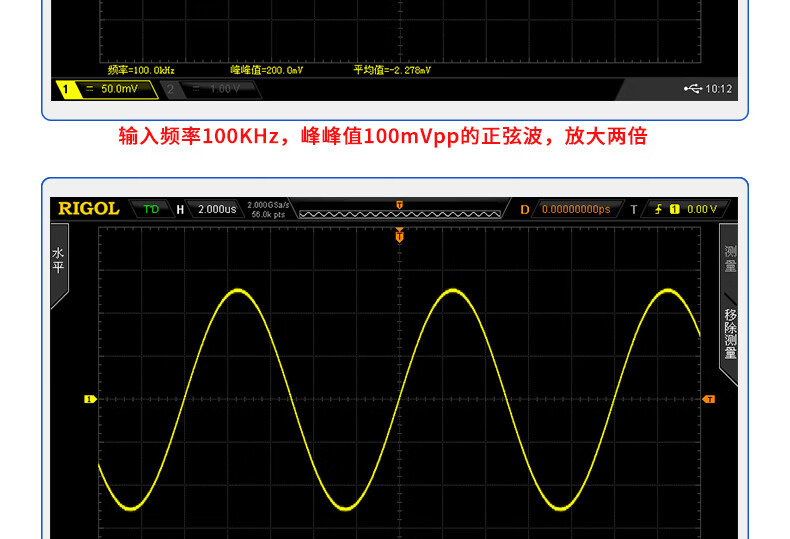Click the waveform memory overview bar

click(399, 212)
